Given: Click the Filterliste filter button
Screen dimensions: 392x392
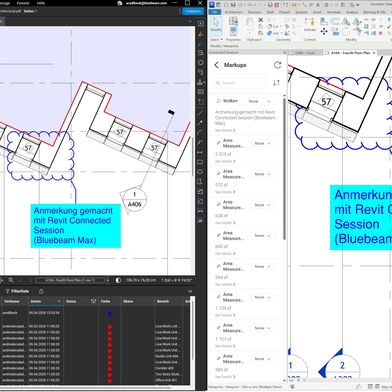Looking at the screenshot, I should [x=17, y=291].
